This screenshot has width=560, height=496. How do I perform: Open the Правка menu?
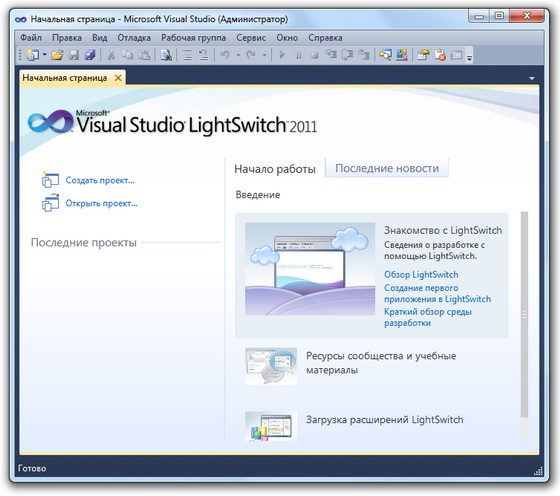tap(67, 37)
